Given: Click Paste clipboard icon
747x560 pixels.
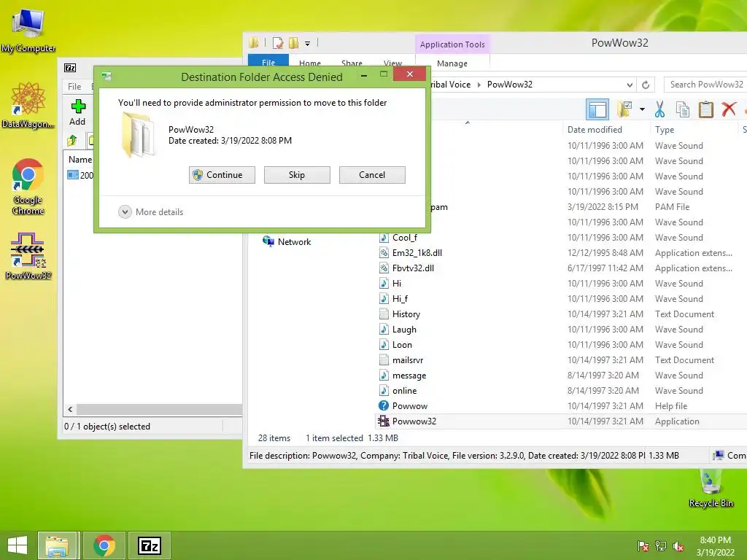Looking at the screenshot, I should (705, 109).
